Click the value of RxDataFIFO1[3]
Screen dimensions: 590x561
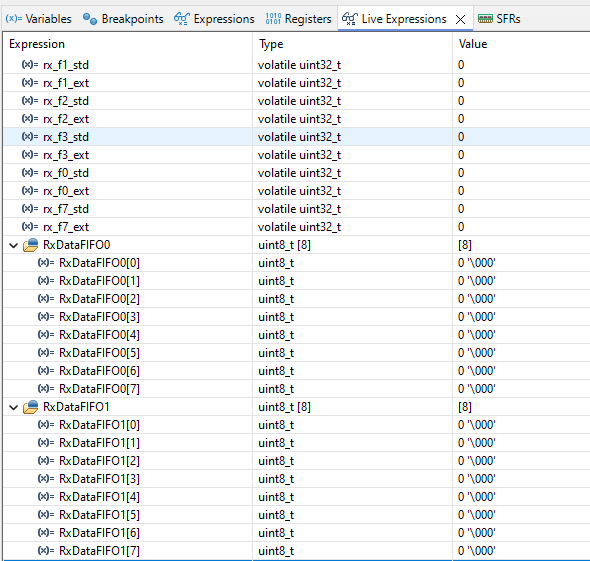coord(476,479)
